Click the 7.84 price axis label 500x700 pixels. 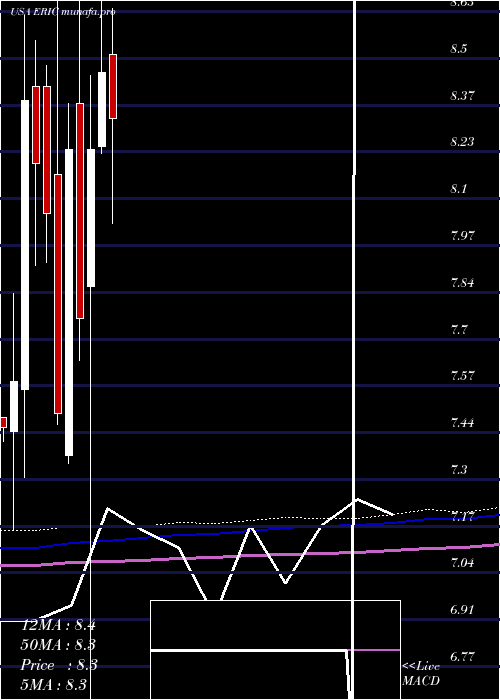462,283
